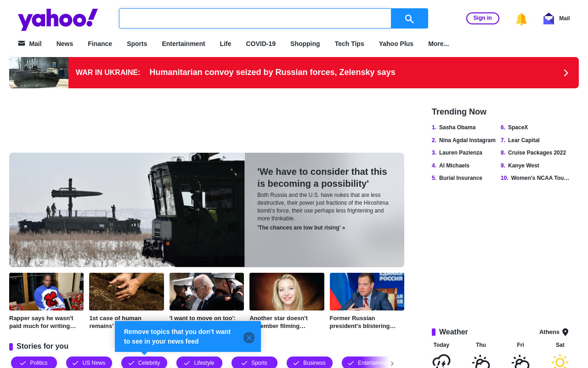Toggle the Lifestyle topic chip
The image size is (588, 368).
(199, 362)
